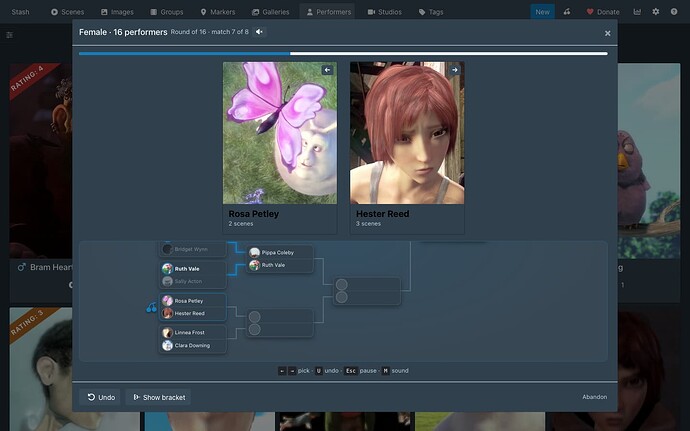
Task: Open the settings gear icon
Action: coord(656,12)
